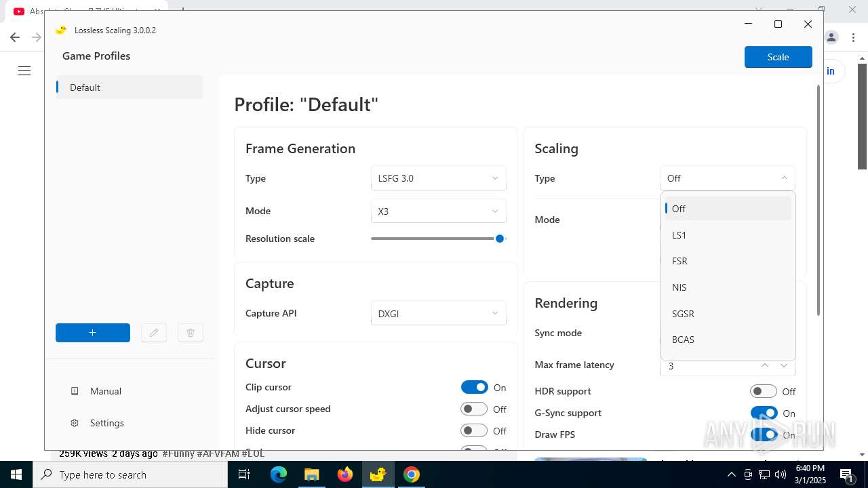Open Firefox from the taskbar
Viewport: 868px width, 488px height.
345,474
